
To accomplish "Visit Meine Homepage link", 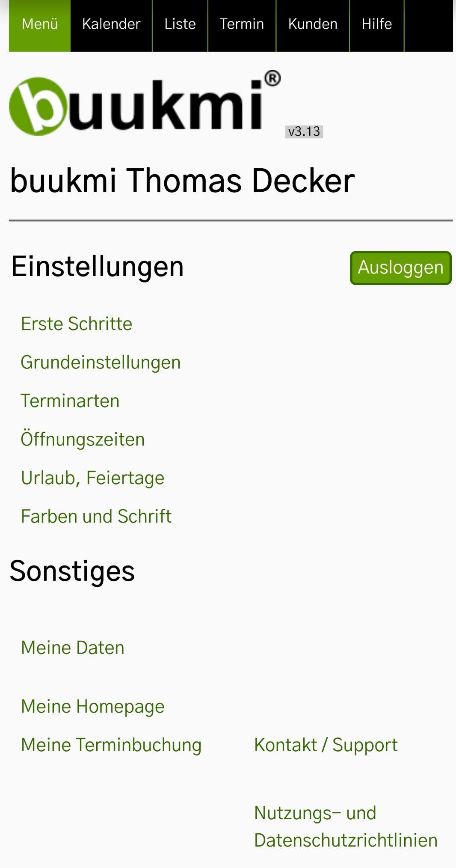I will point(92,707).
